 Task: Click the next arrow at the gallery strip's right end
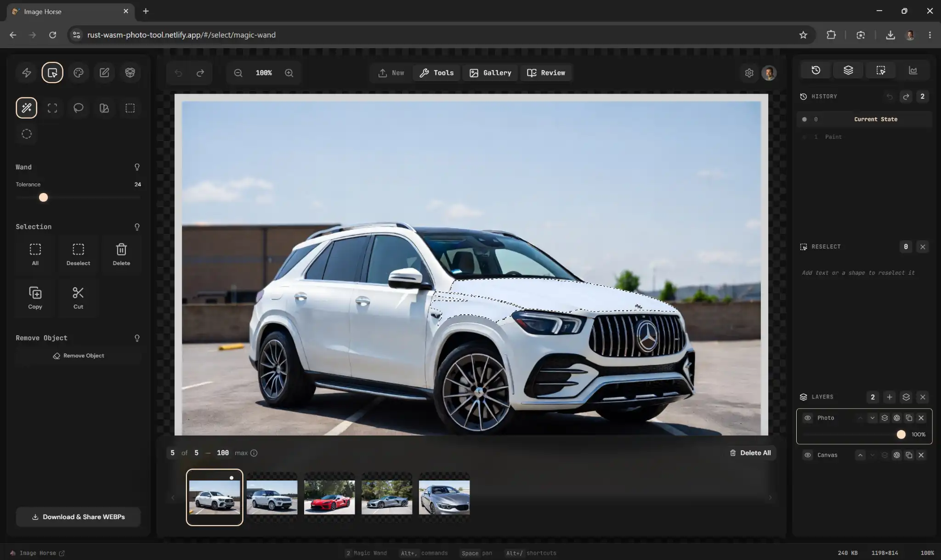(770, 498)
